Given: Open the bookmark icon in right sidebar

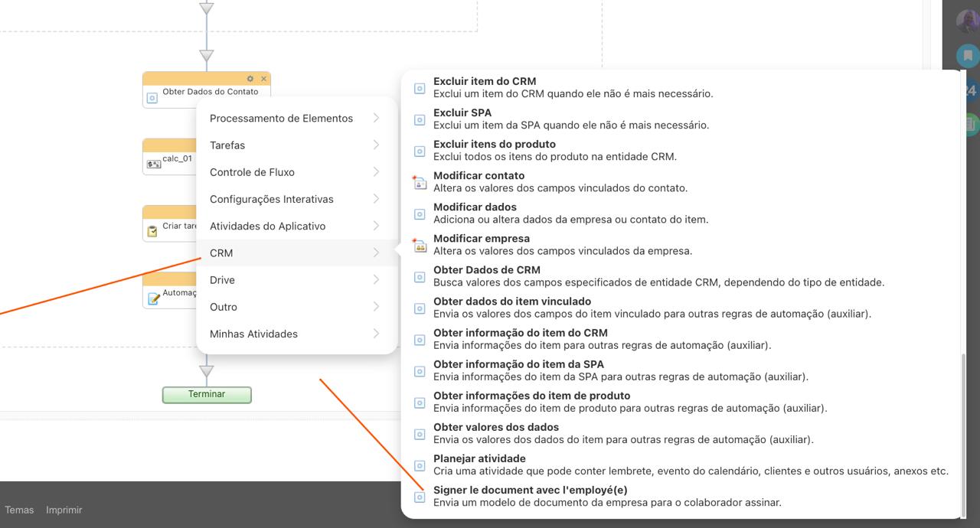Looking at the screenshot, I should click(x=967, y=55).
